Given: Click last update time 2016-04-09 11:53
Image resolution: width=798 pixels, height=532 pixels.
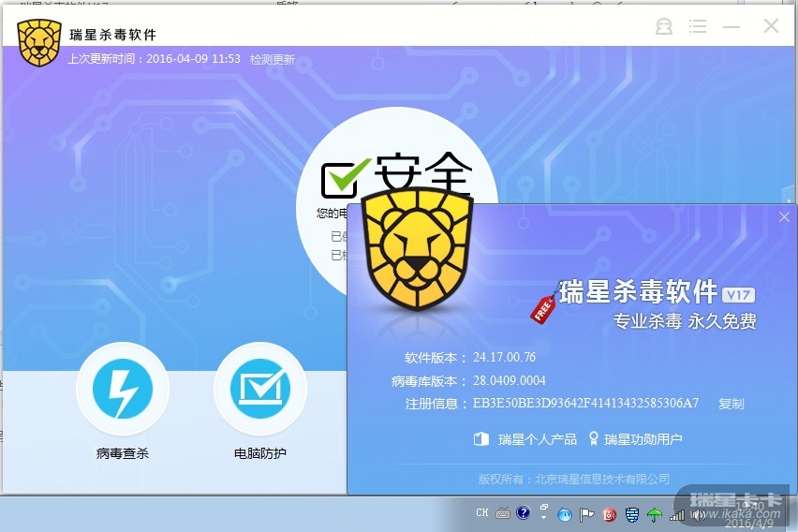Looking at the screenshot, I should [193, 59].
